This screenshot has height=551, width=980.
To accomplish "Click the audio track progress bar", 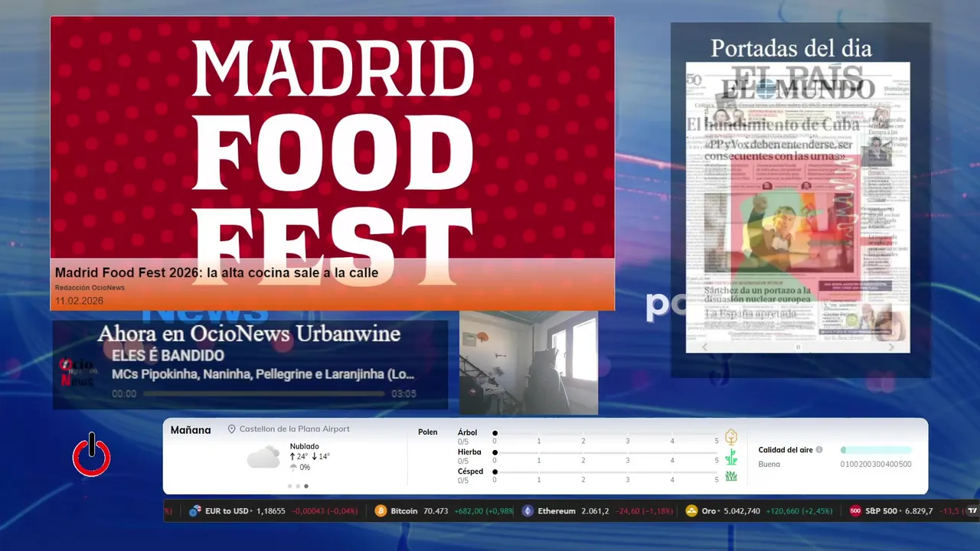I will click(263, 394).
